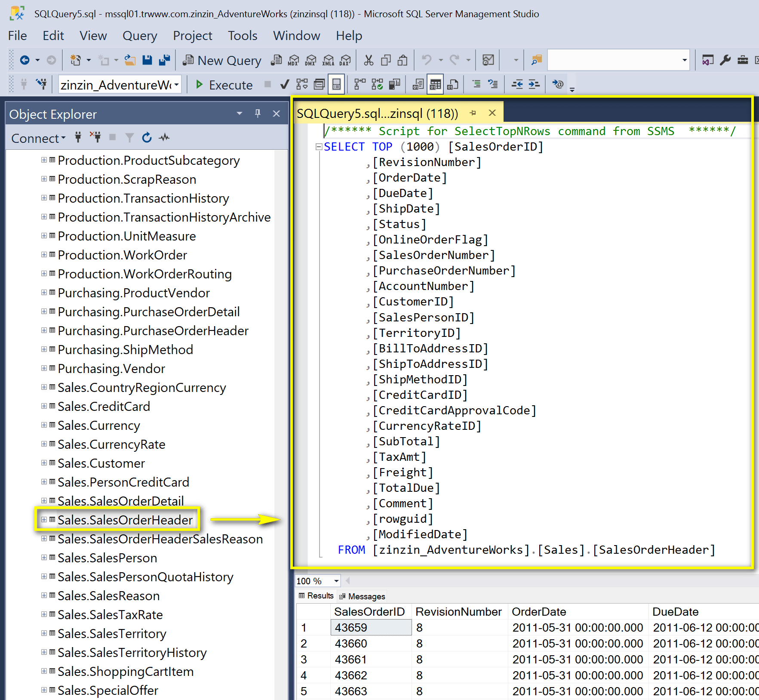Click the Execute button
This screenshot has height=700, width=759.
(x=224, y=85)
